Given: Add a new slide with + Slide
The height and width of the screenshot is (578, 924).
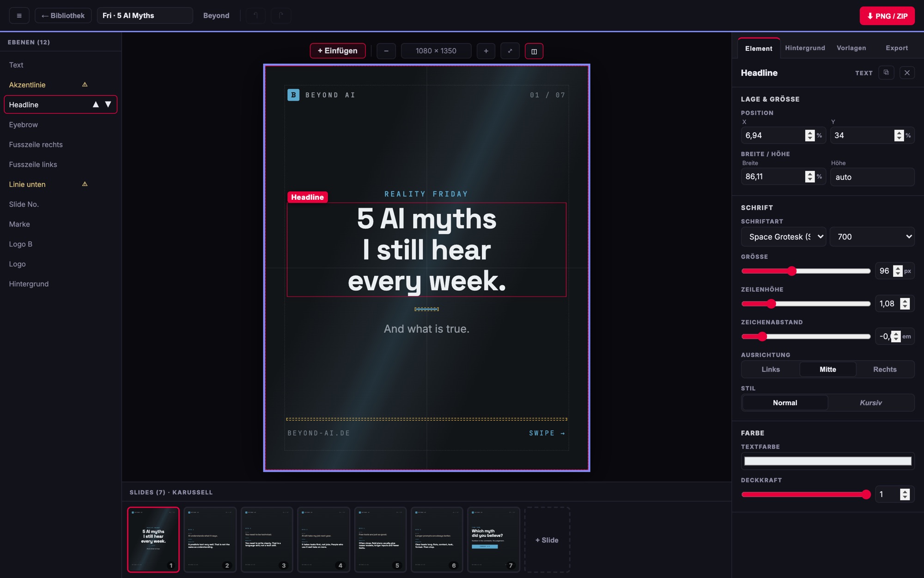Looking at the screenshot, I should tap(547, 540).
